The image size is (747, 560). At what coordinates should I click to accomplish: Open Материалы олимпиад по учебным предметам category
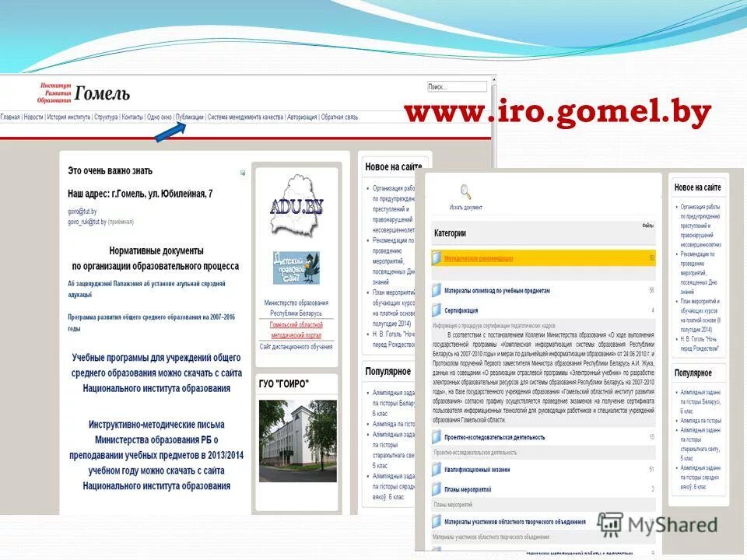coord(497,290)
